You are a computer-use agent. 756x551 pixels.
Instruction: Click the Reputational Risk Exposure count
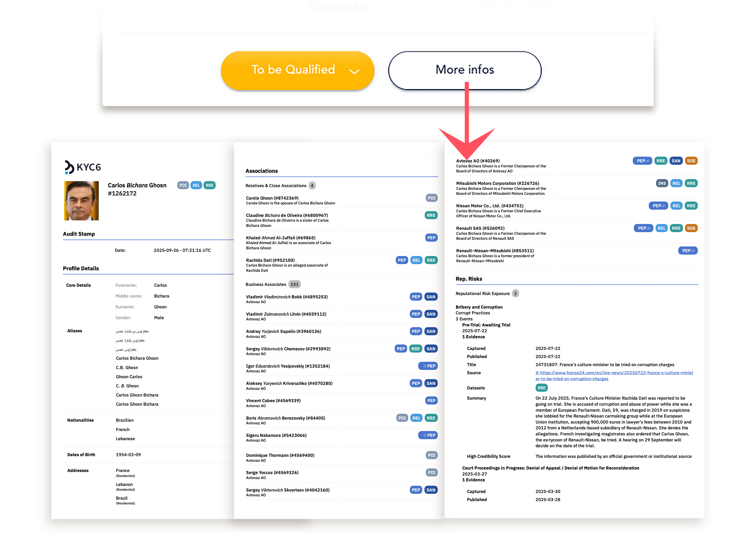tap(515, 294)
